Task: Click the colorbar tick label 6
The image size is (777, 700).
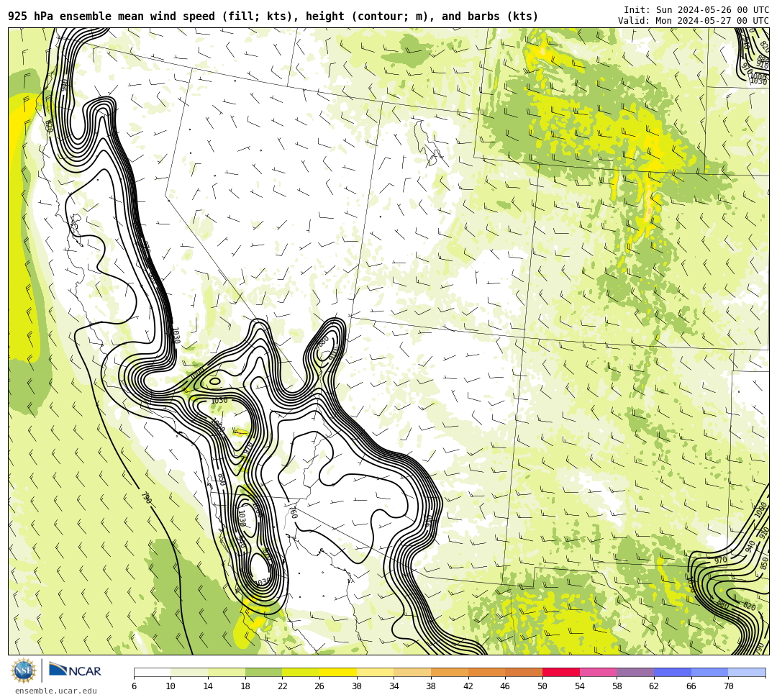Action: (x=134, y=686)
